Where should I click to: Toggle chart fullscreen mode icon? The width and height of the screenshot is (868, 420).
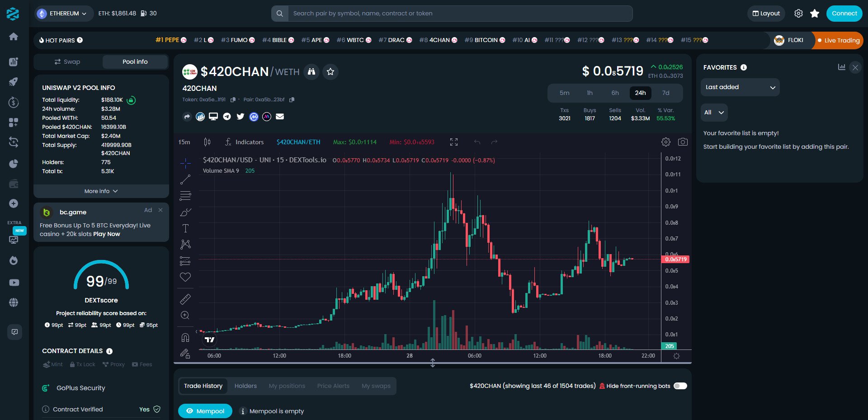(454, 142)
